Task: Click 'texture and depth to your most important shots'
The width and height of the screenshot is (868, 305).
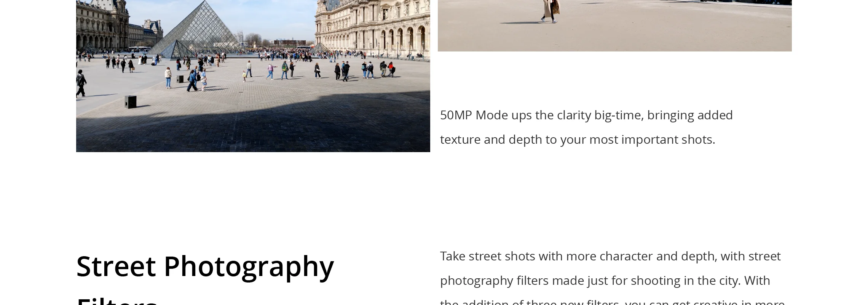Action: tap(578, 140)
